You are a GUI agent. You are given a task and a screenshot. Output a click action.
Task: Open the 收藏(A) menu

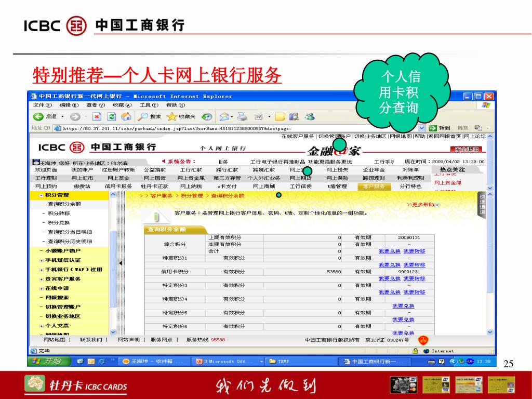coord(122,105)
